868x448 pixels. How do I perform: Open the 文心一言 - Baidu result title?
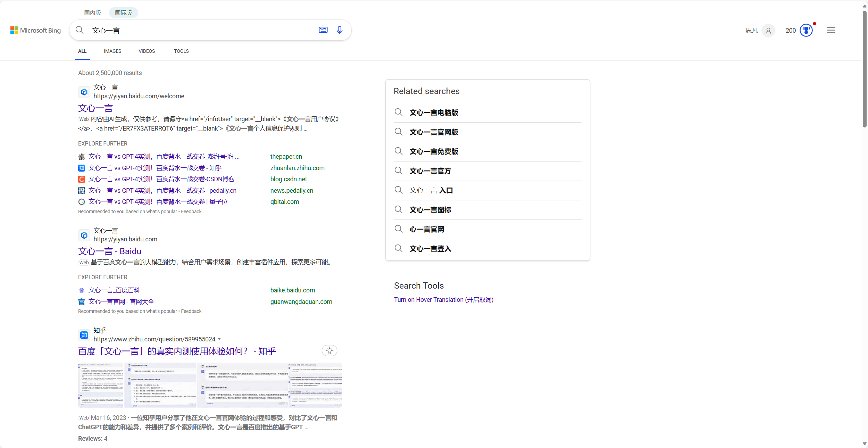[110, 251]
